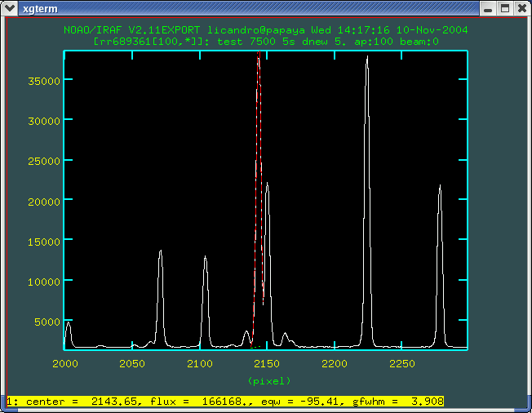Click the (pixel) x-axis label
Screen dimensions: 532x413
click(268, 380)
